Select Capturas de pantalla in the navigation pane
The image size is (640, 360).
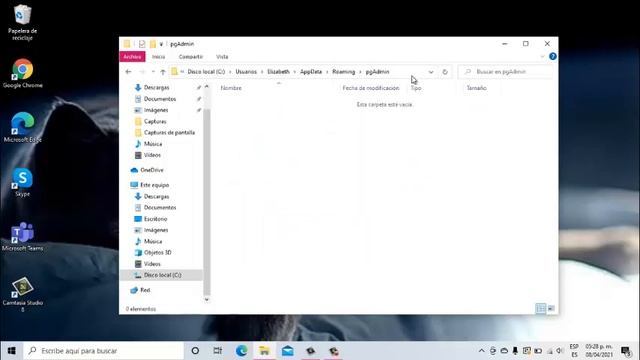pos(164,133)
